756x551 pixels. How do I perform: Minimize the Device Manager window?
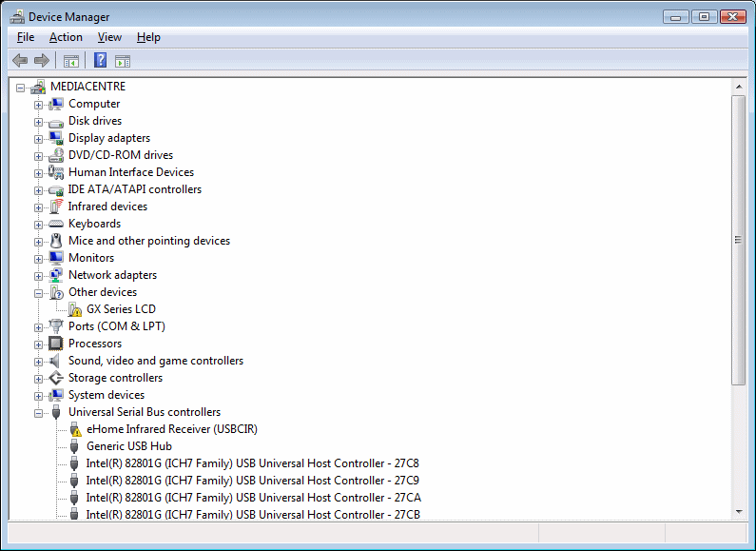pos(675,17)
